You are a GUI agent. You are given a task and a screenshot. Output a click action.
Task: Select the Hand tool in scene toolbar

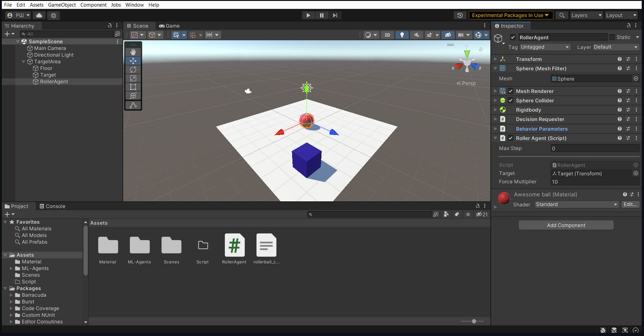point(133,52)
